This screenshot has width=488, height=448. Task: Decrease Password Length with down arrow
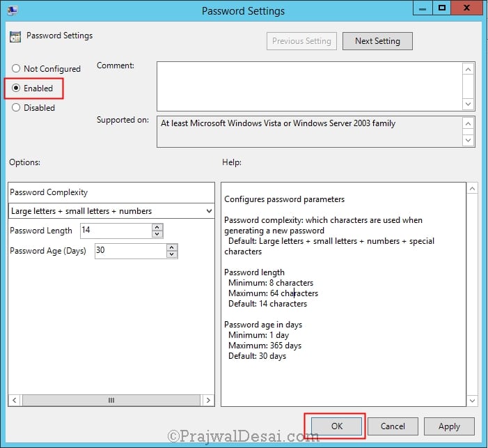point(157,234)
